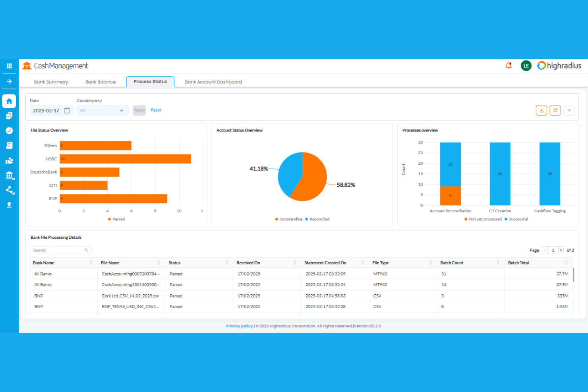Open the Home dashboard from the sidebar
This screenshot has width=588, height=392.
(x=9, y=101)
